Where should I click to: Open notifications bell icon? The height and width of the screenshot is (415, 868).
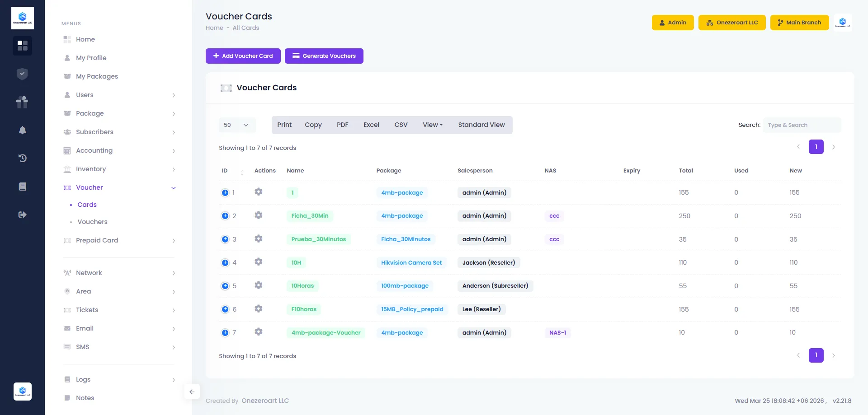22,130
